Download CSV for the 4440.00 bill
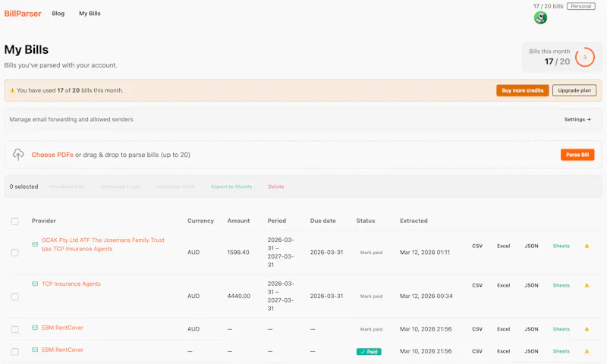 click(477, 285)
